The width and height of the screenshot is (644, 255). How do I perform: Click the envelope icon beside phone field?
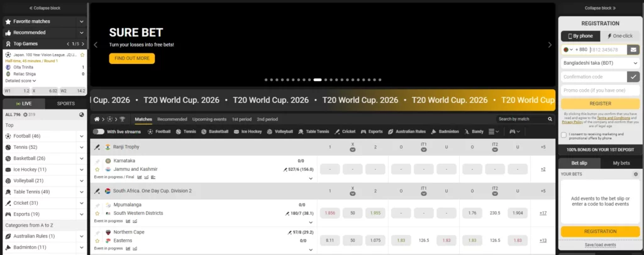coord(633,50)
